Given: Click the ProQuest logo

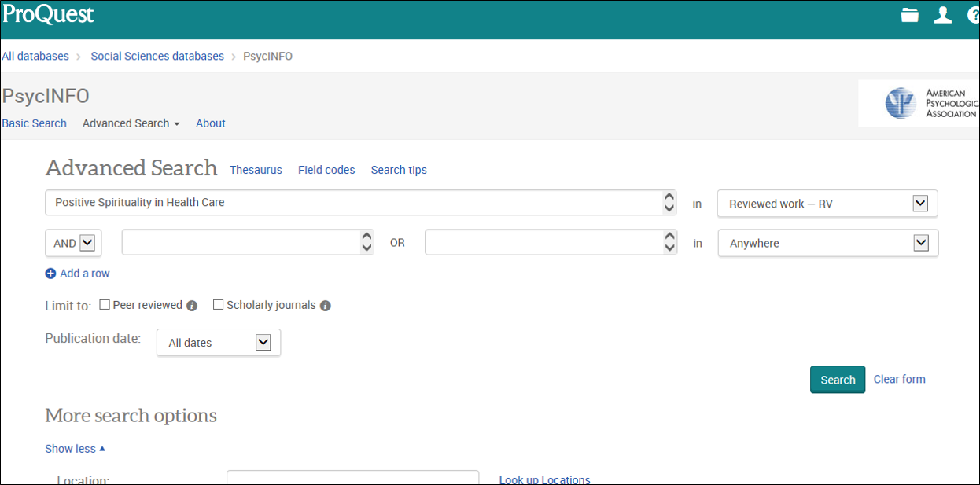Looking at the screenshot, I should click(x=48, y=14).
